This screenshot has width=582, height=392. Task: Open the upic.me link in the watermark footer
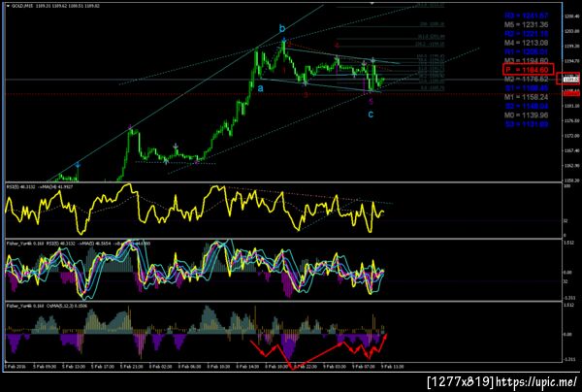(536, 381)
